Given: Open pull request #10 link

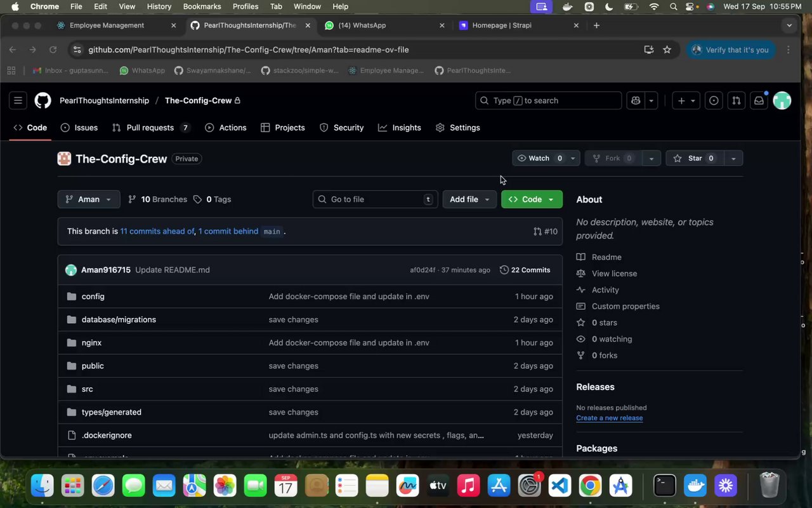Looking at the screenshot, I should pos(546,232).
